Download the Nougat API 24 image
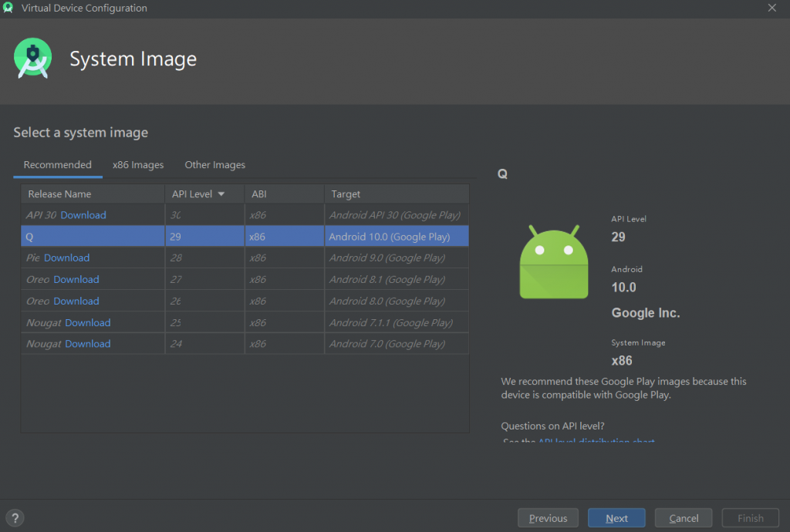 coord(88,344)
